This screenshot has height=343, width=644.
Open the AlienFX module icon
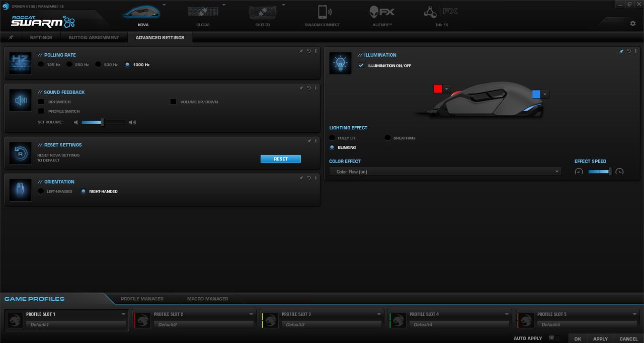coord(382,12)
